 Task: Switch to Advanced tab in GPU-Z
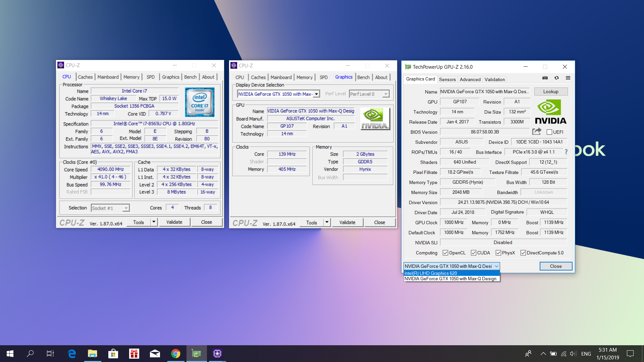coord(470,79)
